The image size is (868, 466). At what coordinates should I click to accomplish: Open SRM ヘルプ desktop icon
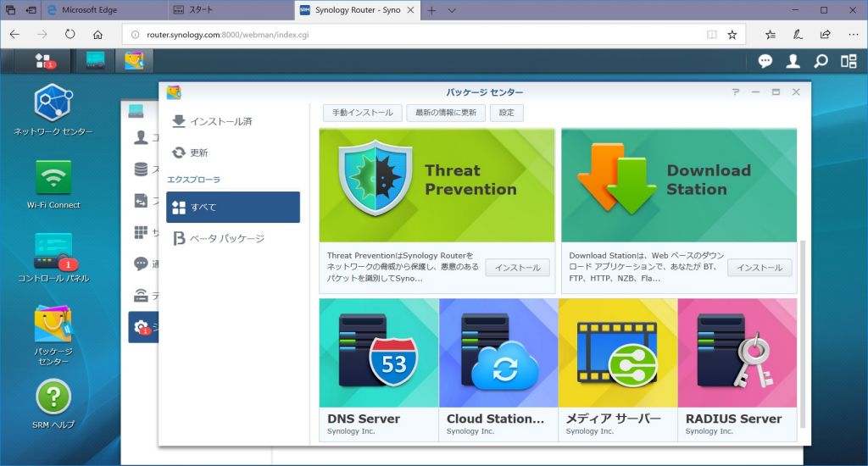coord(53,404)
